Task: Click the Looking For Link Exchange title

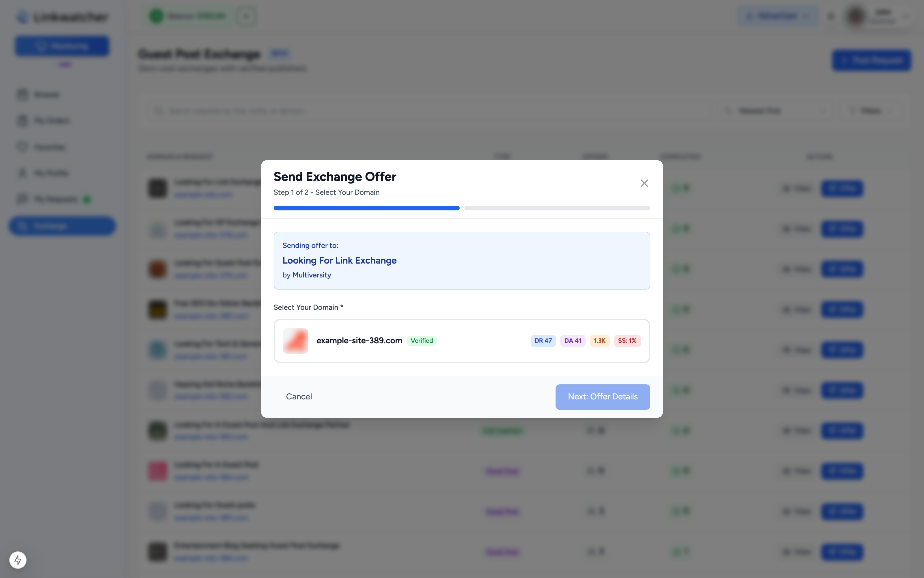Action: point(340,260)
